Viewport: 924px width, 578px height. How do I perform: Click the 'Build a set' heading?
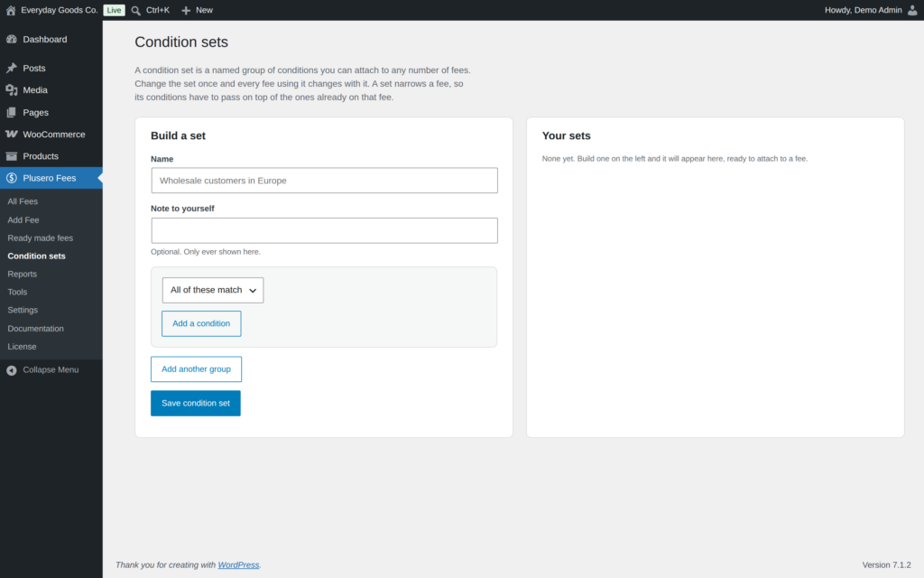tap(178, 135)
